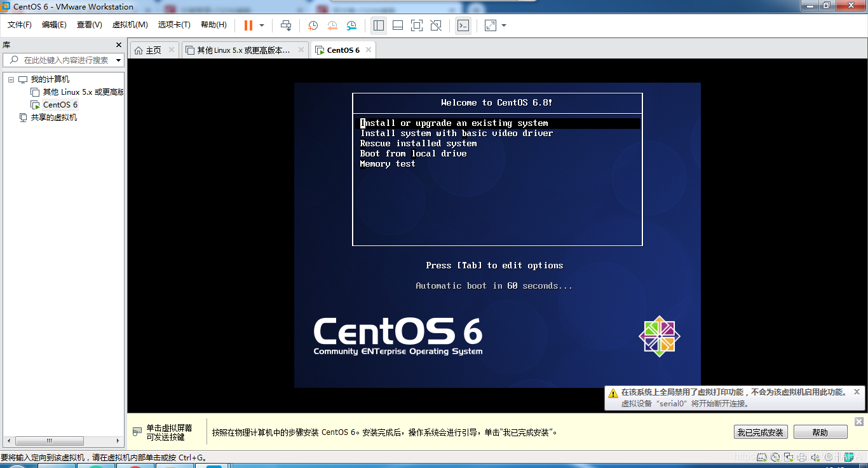Open the dropdown arrow next to the pause icon
Viewport: 868px width, 468px height.
[x=262, y=25]
